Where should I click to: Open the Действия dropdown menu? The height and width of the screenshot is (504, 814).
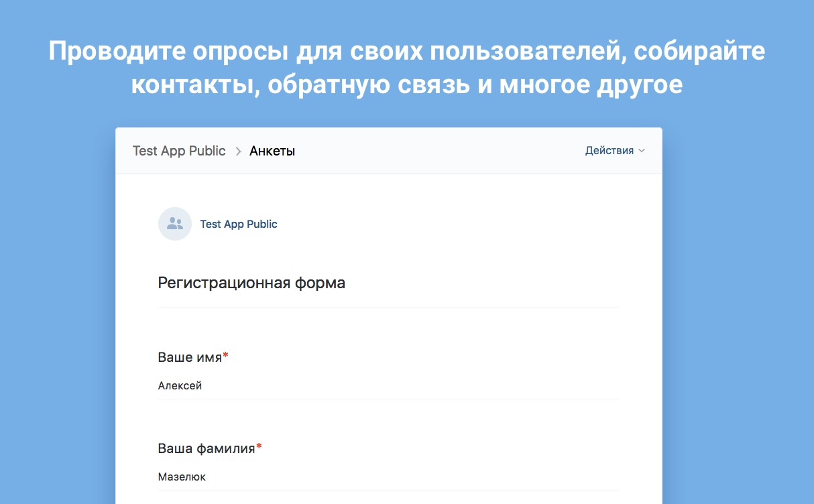[x=615, y=151]
